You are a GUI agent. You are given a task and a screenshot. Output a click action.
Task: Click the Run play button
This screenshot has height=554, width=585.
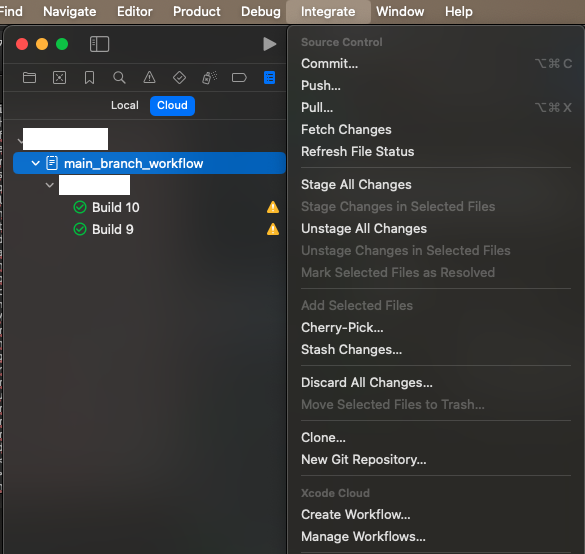click(269, 44)
